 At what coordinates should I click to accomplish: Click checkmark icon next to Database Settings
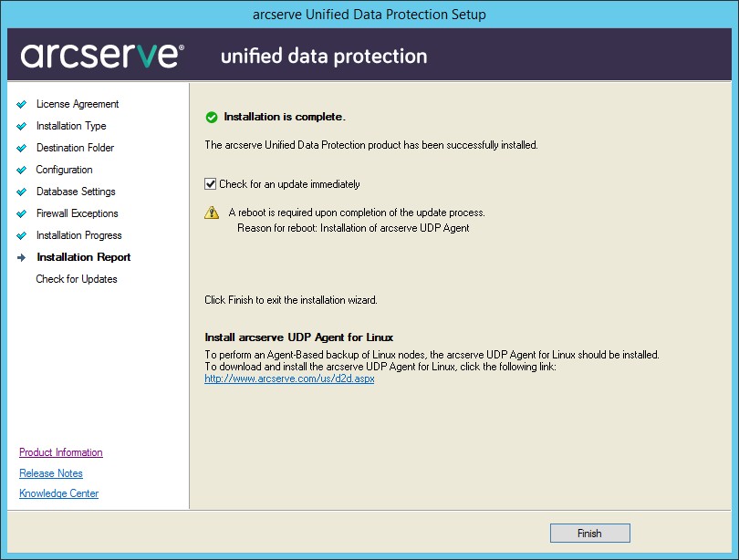point(22,192)
